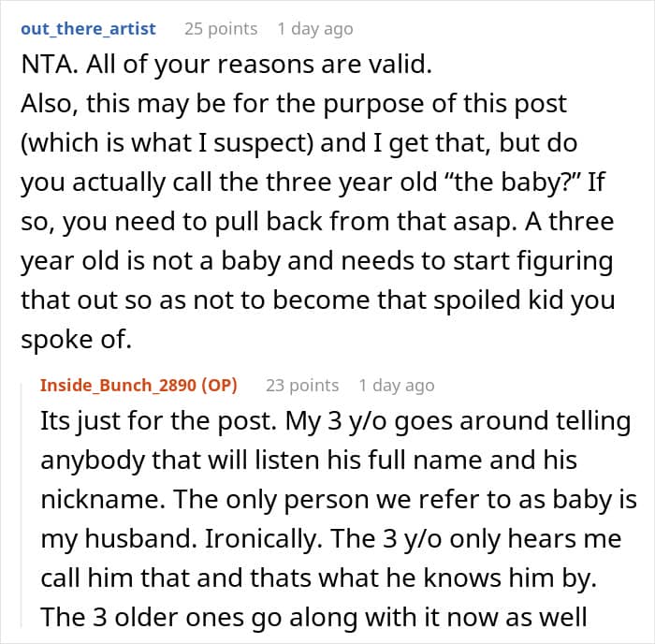Open out_there_artist's user profile
This screenshot has width=655, height=644.
pyautogui.click(x=88, y=29)
